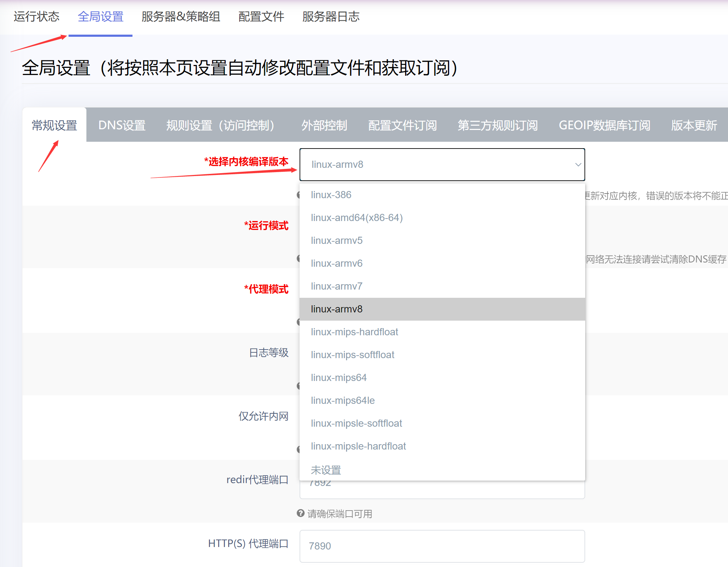Select linux-mips-hardfloat kernel option
Viewport: 728px width, 567px height.
(x=354, y=332)
